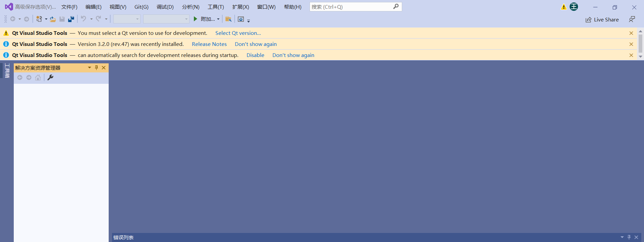Open the 工具(T) menu
Image resolution: width=644 pixels, height=242 pixels.
[216, 7]
